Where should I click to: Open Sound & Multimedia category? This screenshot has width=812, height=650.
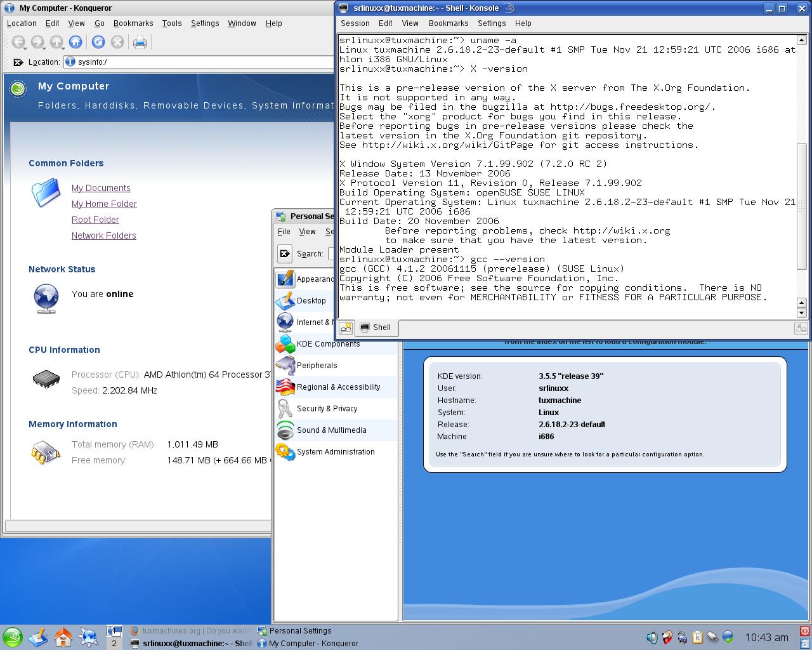coord(336,430)
